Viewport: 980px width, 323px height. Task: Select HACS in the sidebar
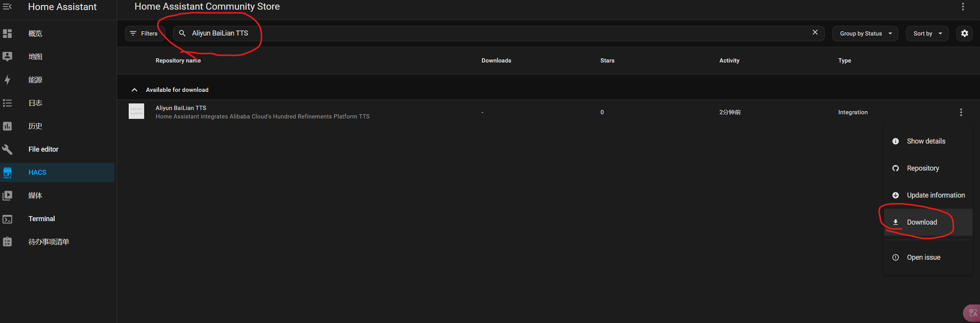click(58, 172)
